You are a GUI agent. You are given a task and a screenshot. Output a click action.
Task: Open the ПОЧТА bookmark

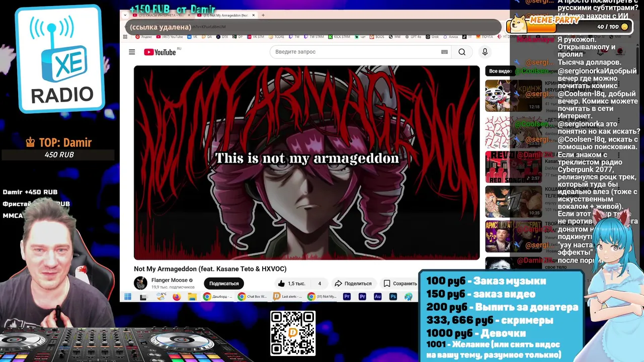tap(484, 37)
